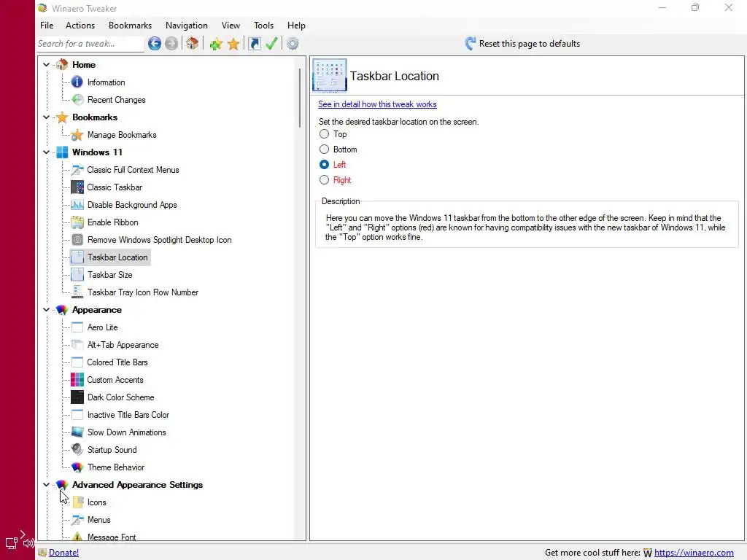The width and height of the screenshot is (747, 560).
Task: Open the Help menu
Action: (x=296, y=26)
